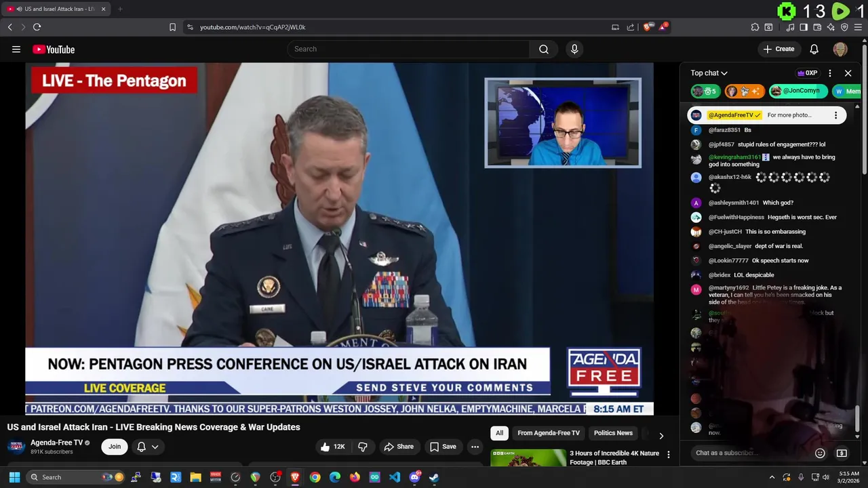Open the emoji picker in chat input
The width and height of the screenshot is (868, 488).
pos(820,453)
